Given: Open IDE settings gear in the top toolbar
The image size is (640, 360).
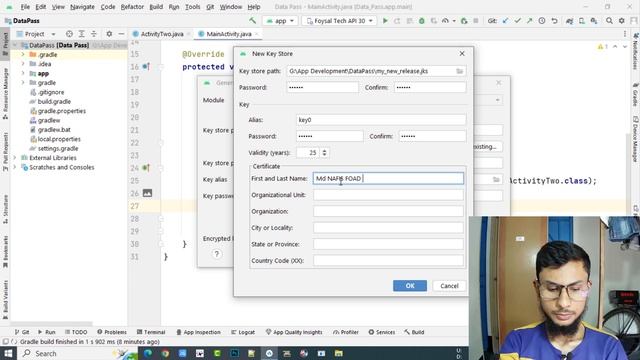Looking at the screenshot, I should [622, 20].
